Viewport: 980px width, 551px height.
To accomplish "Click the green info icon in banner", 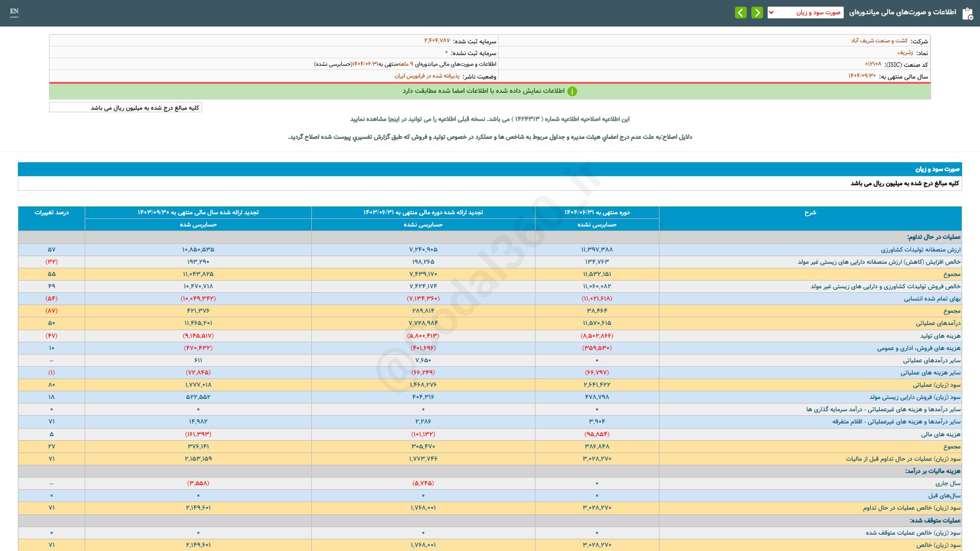I will click(x=572, y=91).
